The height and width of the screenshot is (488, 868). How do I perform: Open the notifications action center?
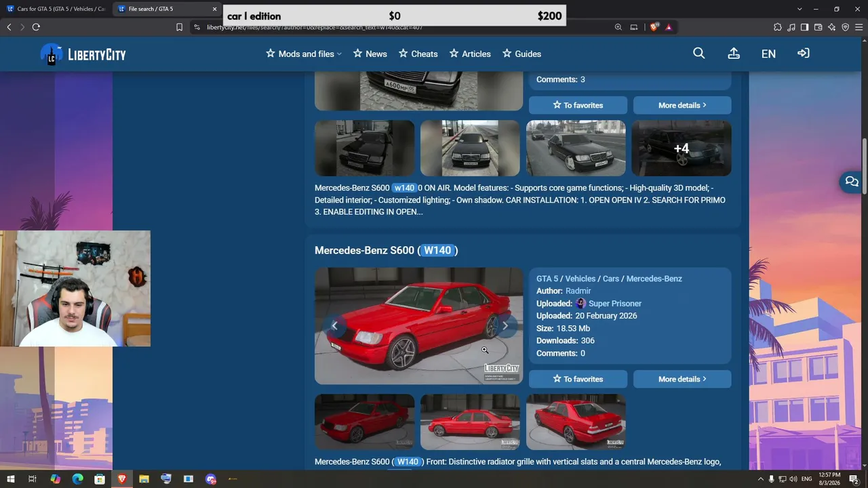coord(854,479)
